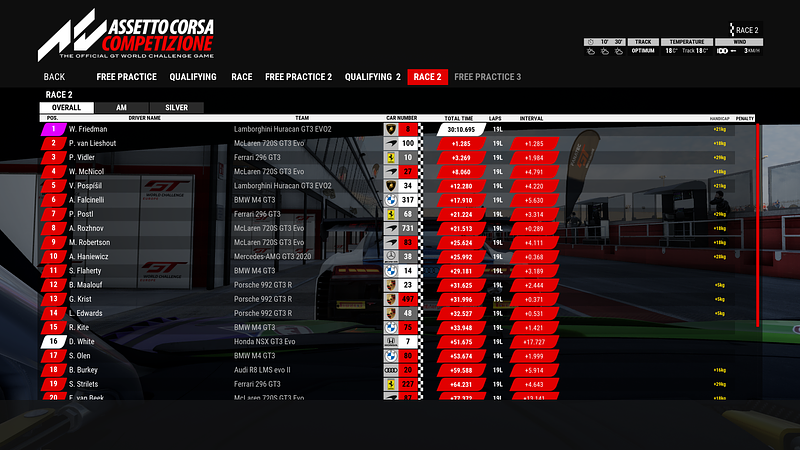Click driver name W. McNicol
Screen dimensions: 800x450
86,172
